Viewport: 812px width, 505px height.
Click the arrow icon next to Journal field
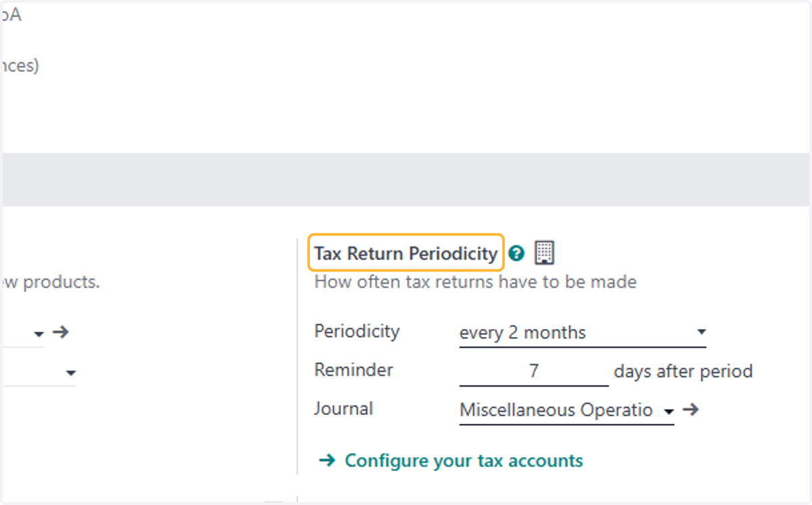tap(690, 410)
